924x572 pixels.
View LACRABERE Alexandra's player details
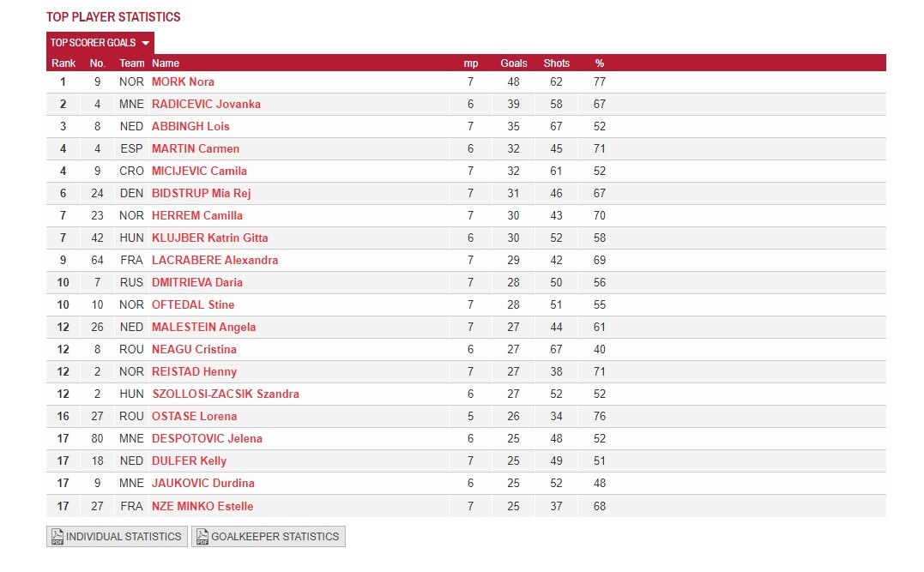pyautogui.click(x=214, y=261)
